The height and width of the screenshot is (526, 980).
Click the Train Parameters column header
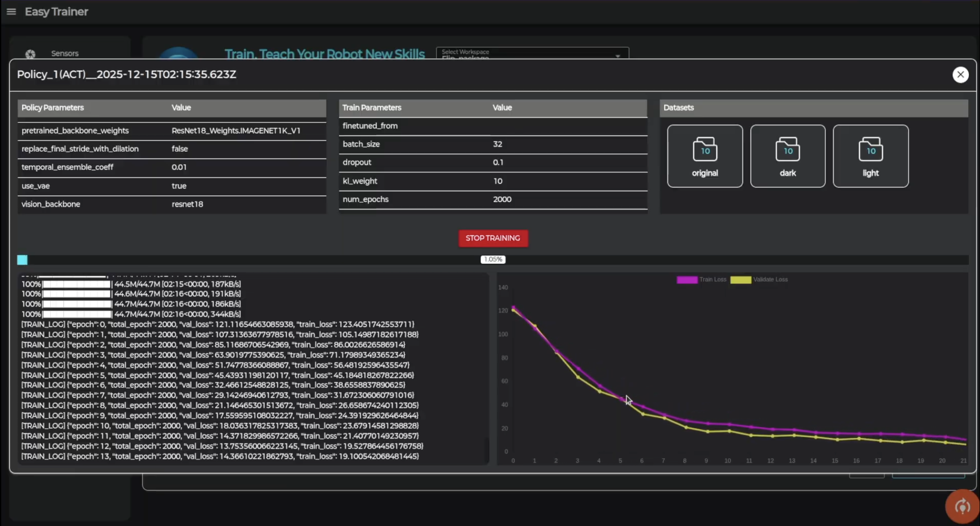point(371,108)
